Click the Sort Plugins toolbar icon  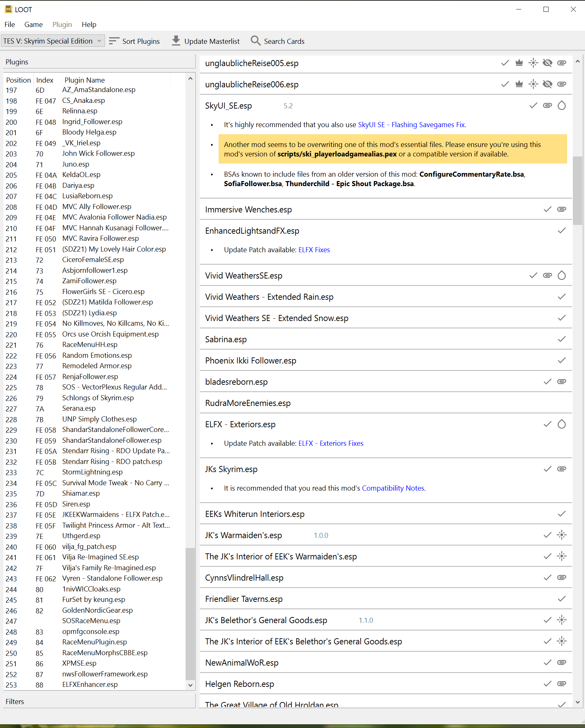(114, 41)
